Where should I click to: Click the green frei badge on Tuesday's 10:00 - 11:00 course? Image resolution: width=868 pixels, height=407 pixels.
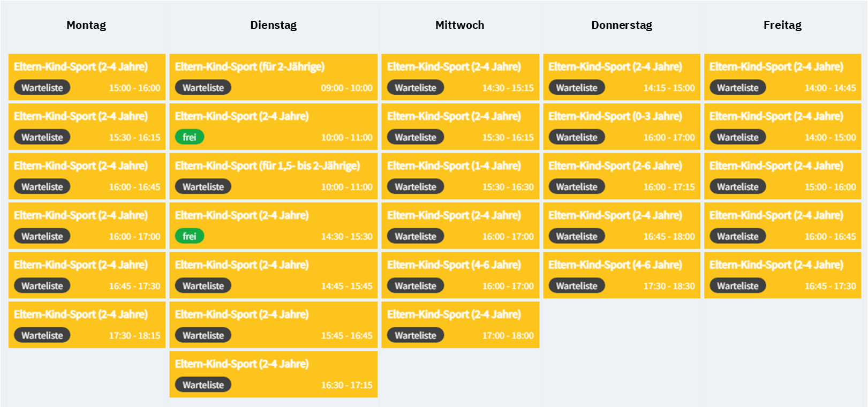189,137
